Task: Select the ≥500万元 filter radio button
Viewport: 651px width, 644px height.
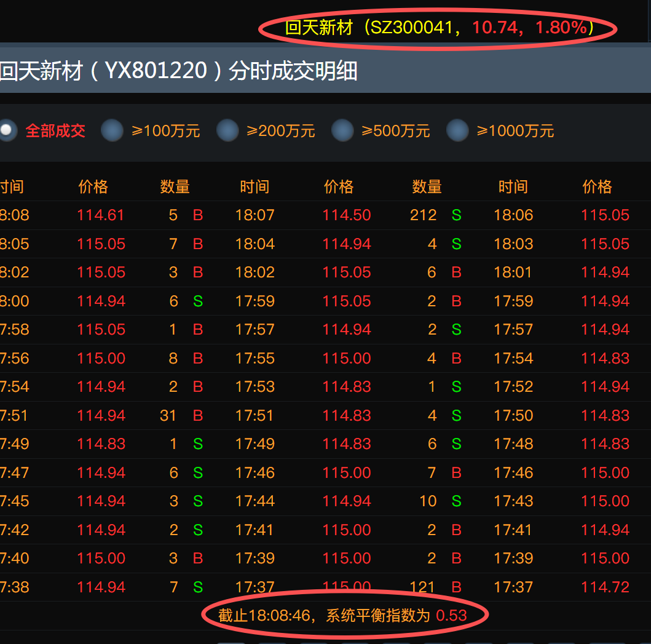Action: coord(342,130)
